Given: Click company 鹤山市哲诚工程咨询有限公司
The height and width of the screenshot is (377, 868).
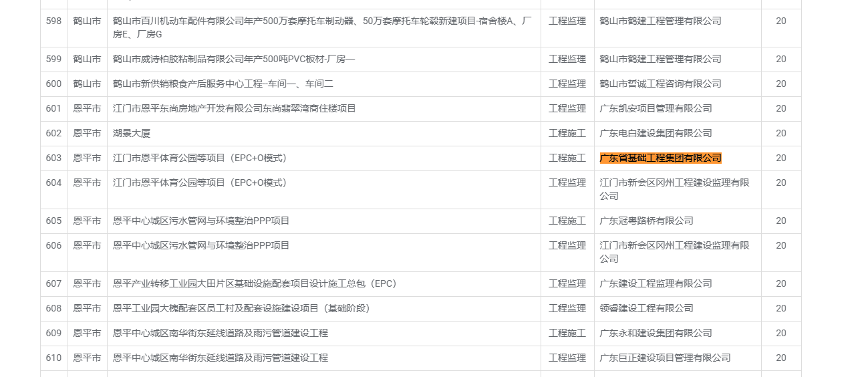Looking at the screenshot, I should (x=661, y=84).
